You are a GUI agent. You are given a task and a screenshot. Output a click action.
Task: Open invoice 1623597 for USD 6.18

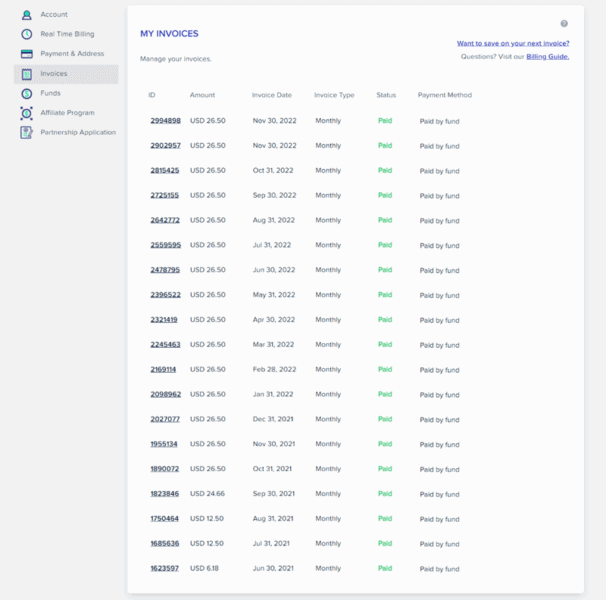tap(165, 568)
